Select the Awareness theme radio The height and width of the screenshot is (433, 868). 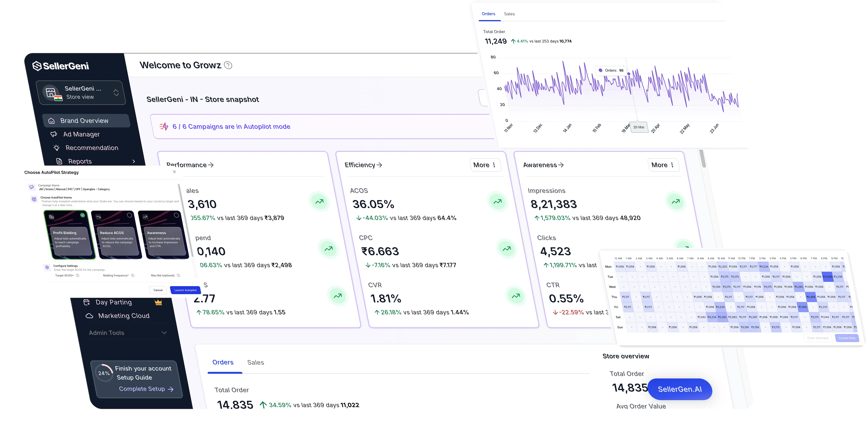pos(176,215)
